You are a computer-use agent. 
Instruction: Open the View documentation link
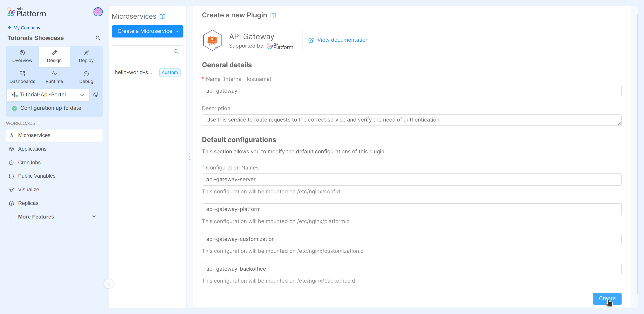(343, 40)
